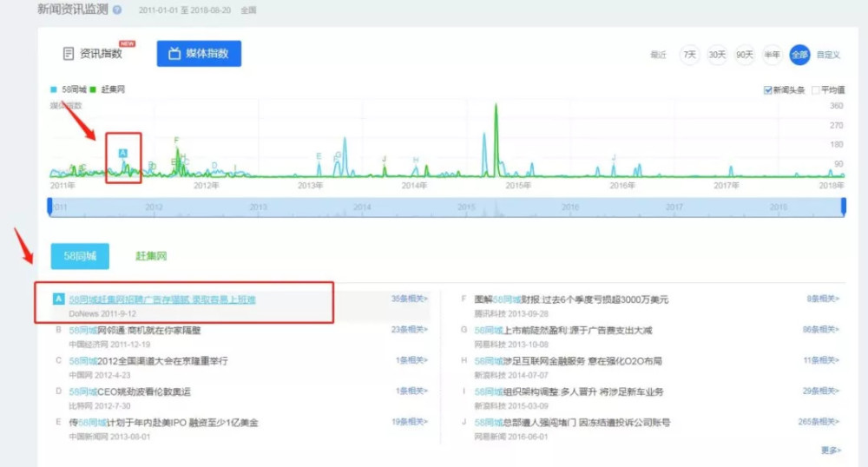868x467 pixels.
Task: Click the A news marker on chart
Action: tap(123, 154)
